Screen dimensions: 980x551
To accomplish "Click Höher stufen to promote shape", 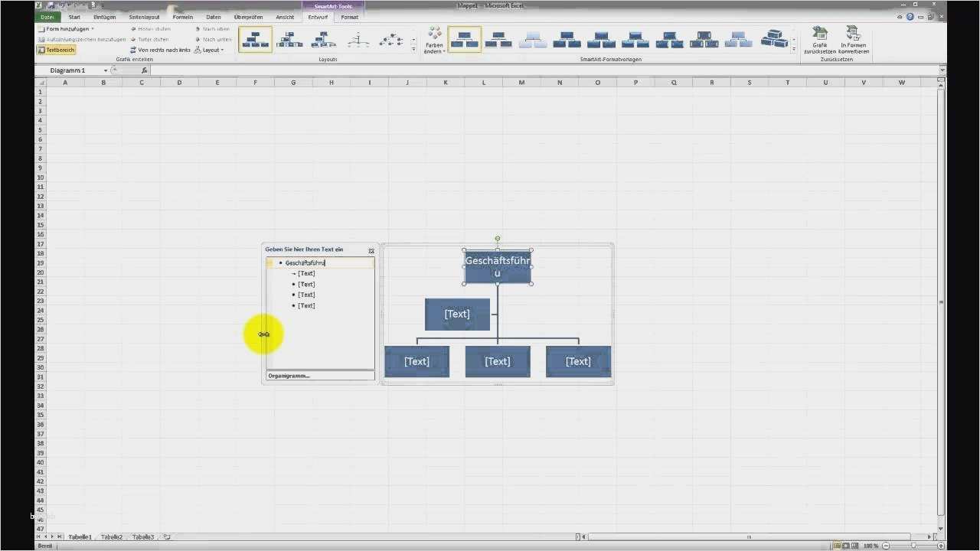I will pyautogui.click(x=150, y=29).
